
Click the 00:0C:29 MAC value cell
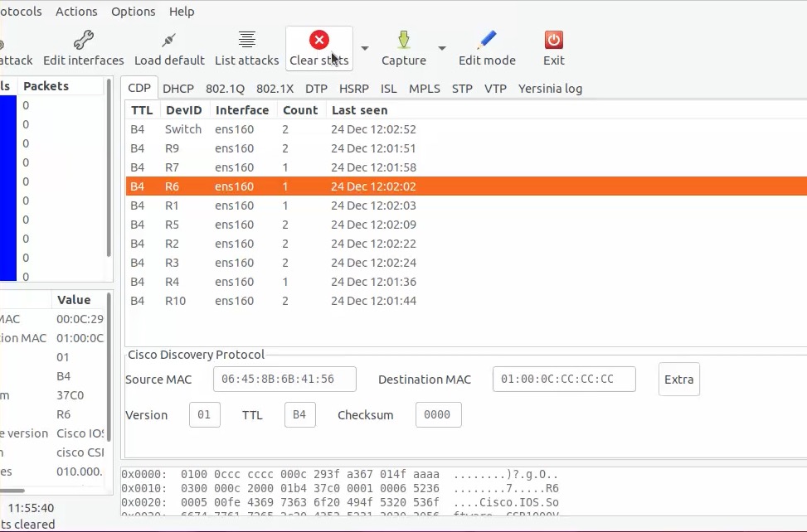pyautogui.click(x=80, y=319)
